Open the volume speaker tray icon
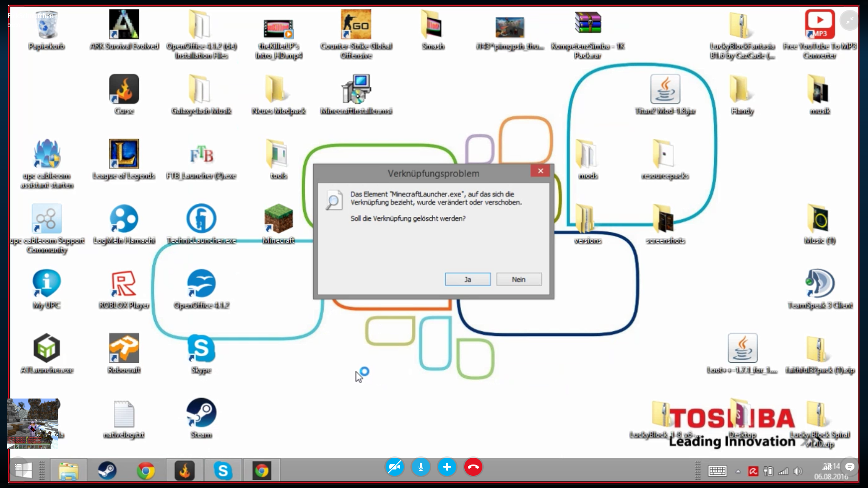 click(x=798, y=471)
